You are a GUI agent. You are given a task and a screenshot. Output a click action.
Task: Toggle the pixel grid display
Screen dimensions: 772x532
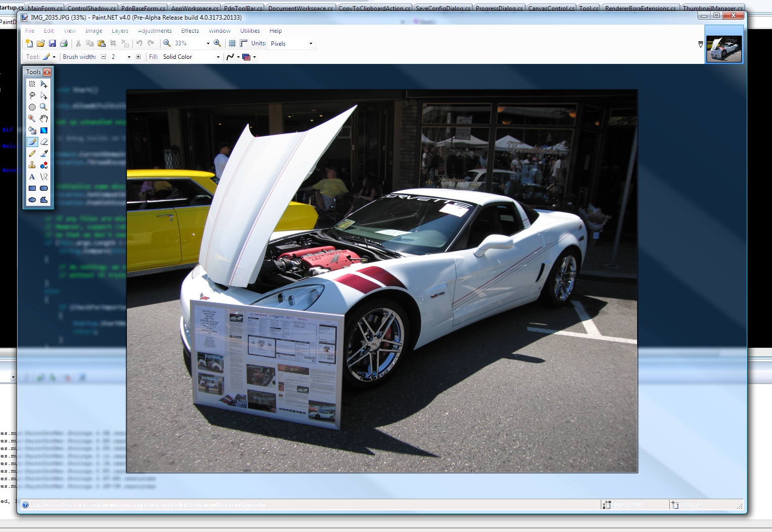[x=232, y=43]
